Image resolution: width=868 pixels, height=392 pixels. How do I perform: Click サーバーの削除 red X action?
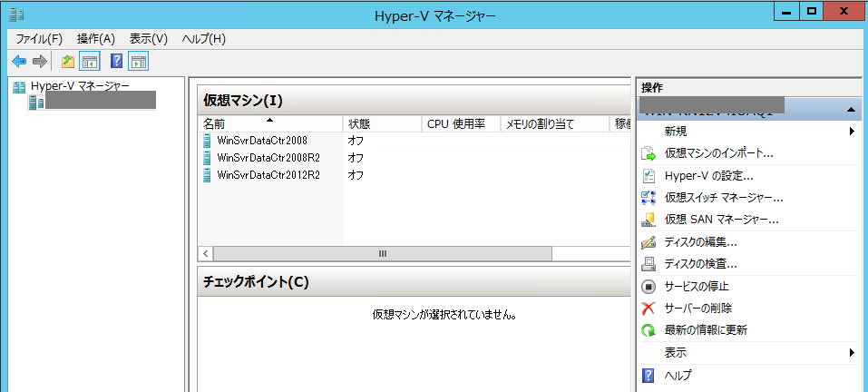[x=697, y=309]
